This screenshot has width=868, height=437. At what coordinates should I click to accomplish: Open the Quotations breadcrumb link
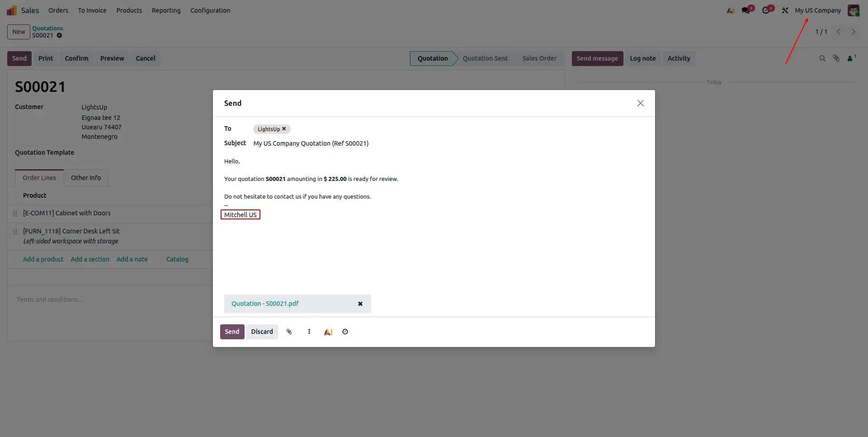click(x=47, y=28)
